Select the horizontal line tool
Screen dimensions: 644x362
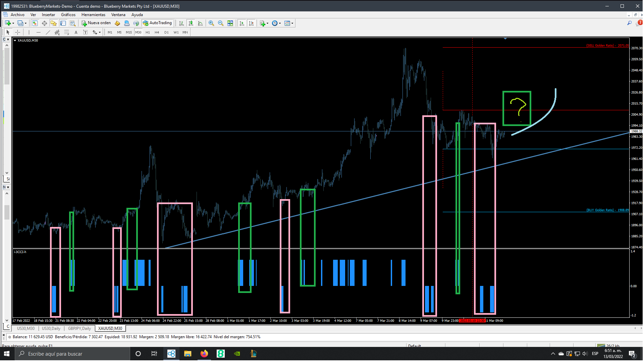38,32
